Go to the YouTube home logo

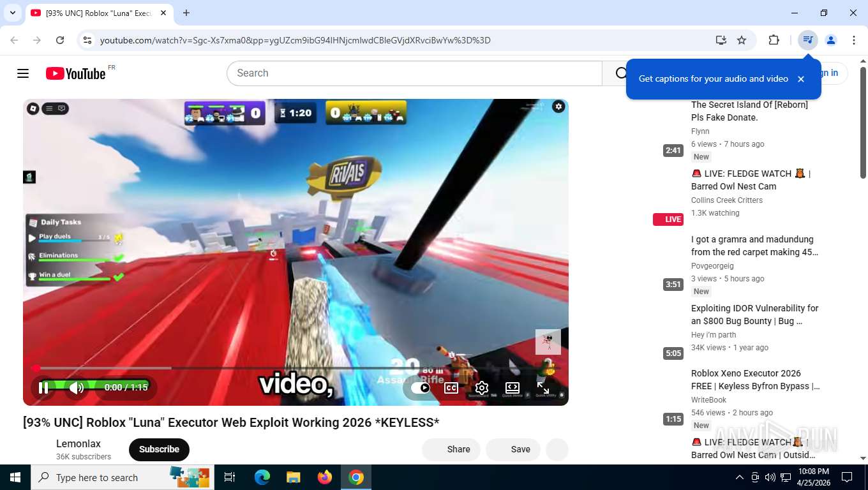tap(75, 73)
